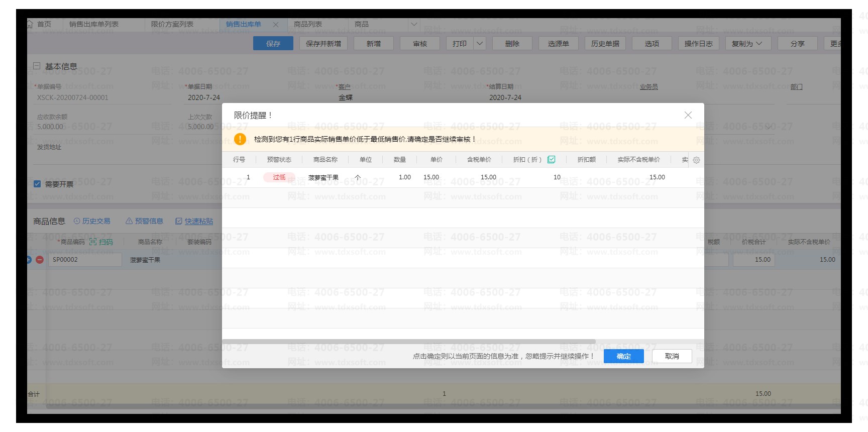The image size is (868, 432).
Task: Click the orange warning exclamation icon
Action: pos(240,139)
